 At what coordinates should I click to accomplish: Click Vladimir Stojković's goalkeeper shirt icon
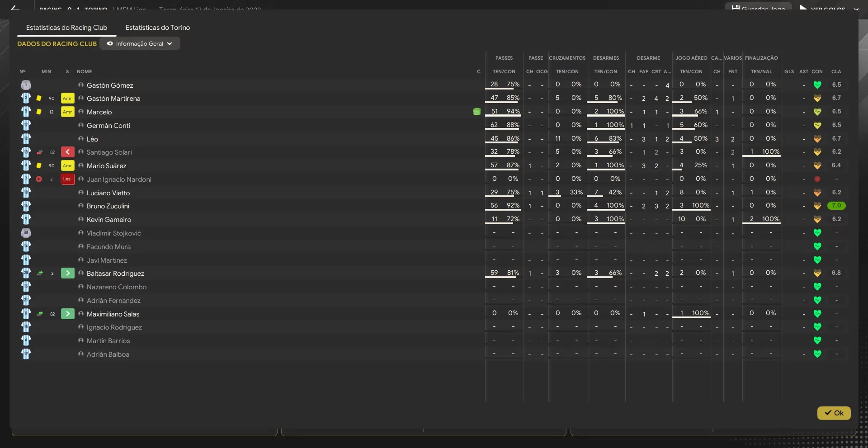click(26, 233)
